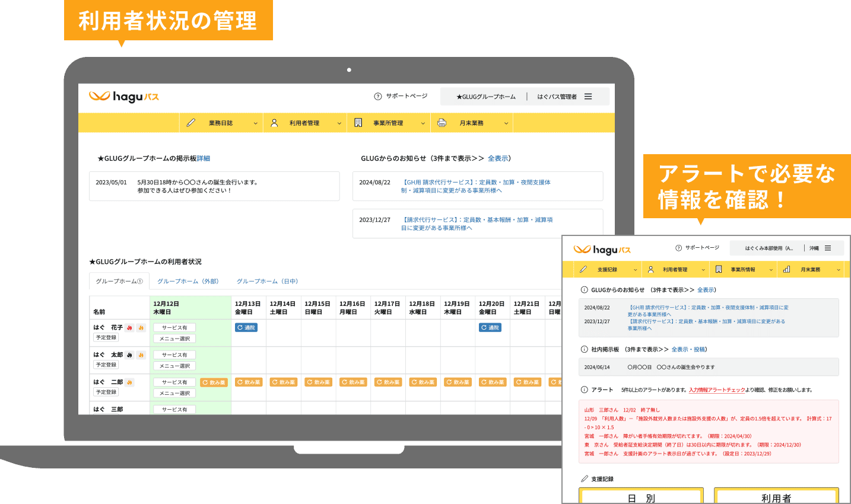
Task: Click the hagu パス logo on the laptop screen
Action: (x=124, y=97)
